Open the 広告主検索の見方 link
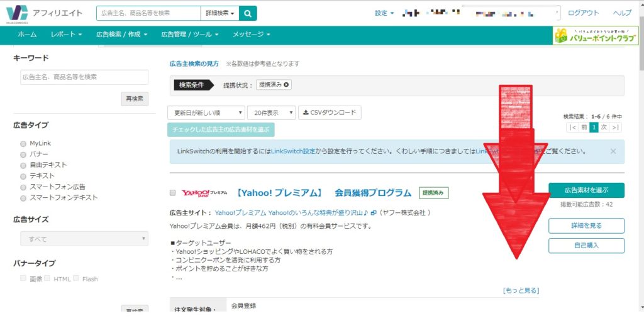Image resolution: width=644 pixels, height=321 pixels. (x=194, y=63)
